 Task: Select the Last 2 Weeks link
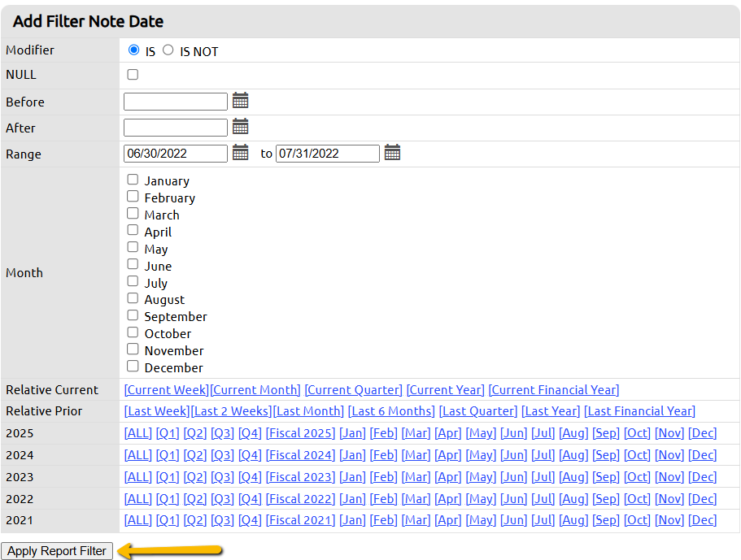pyautogui.click(x=232, y=411)
